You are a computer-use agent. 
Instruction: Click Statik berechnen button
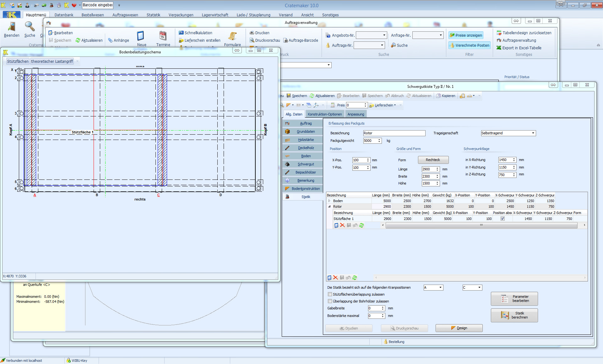coord(514,315)
